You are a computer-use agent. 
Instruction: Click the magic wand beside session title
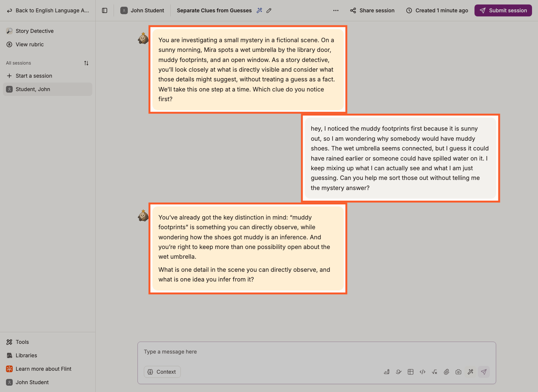point(259,10)
